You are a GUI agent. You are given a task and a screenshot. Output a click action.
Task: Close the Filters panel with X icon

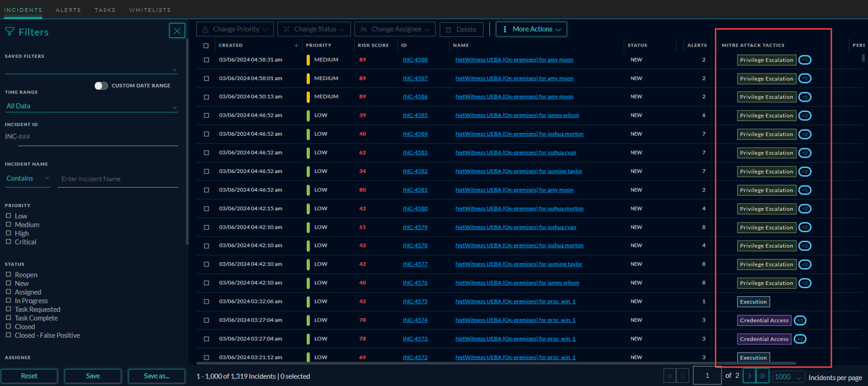tap(177, 31)
